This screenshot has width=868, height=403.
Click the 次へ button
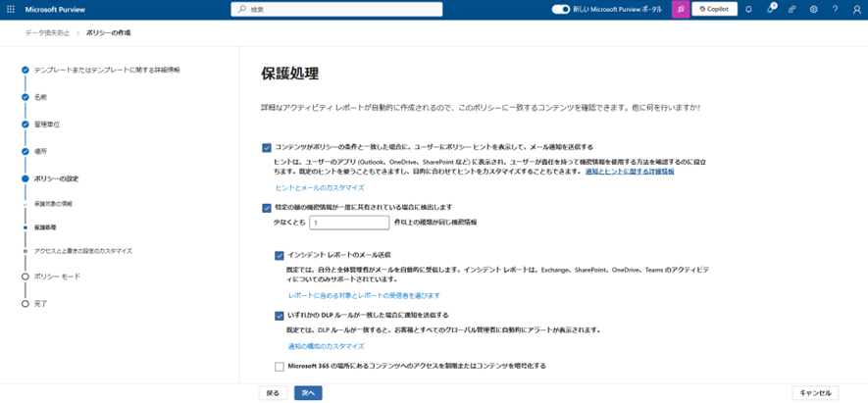(x=308, y=392)
